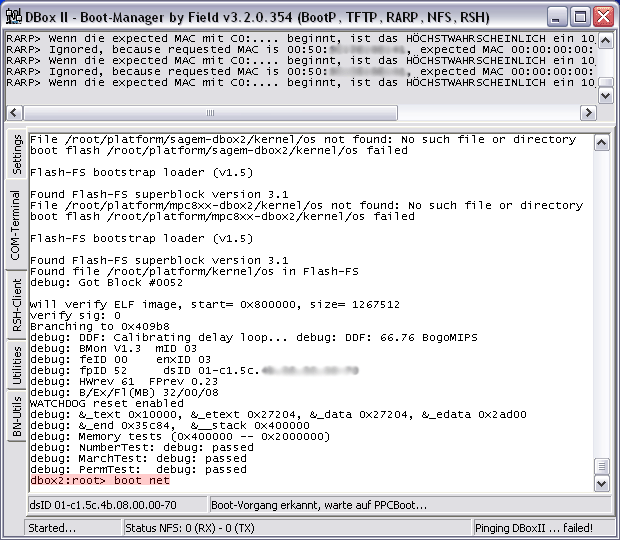
Task: Click 'debug: BMon V1.3 mID 03' line
Action: (x=113, y=349)
